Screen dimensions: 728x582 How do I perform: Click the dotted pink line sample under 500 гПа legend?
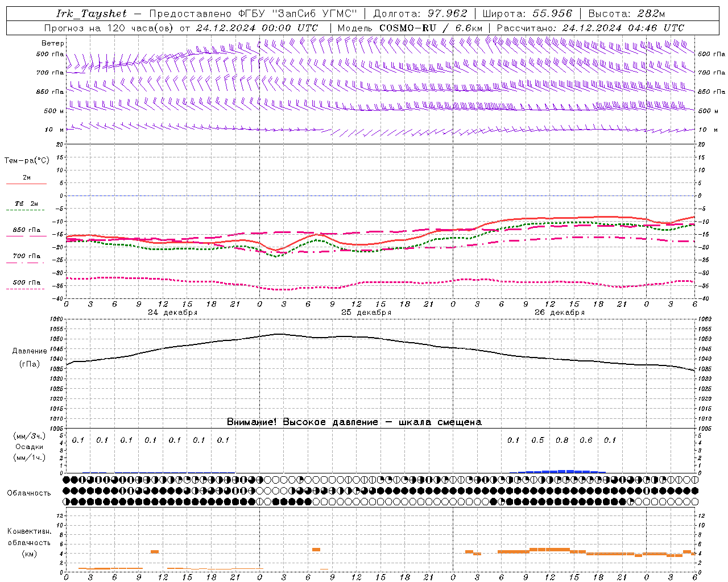point(26,289)
